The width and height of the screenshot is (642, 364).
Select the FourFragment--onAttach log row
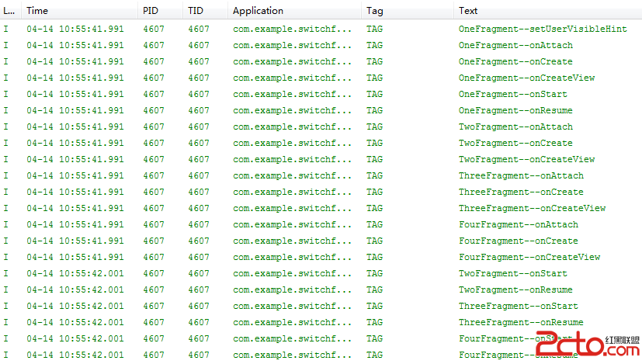[518, 224]
